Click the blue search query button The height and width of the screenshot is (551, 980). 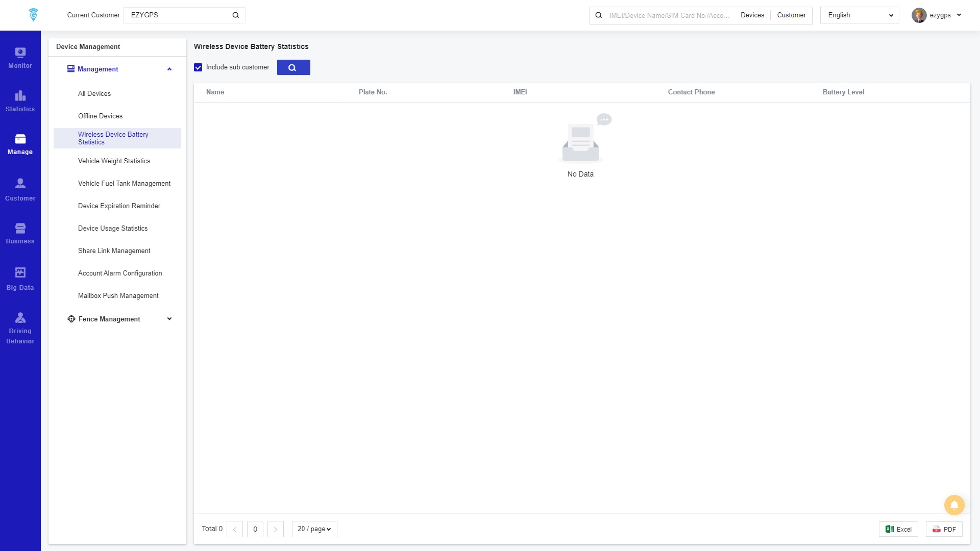click(293, 67)
